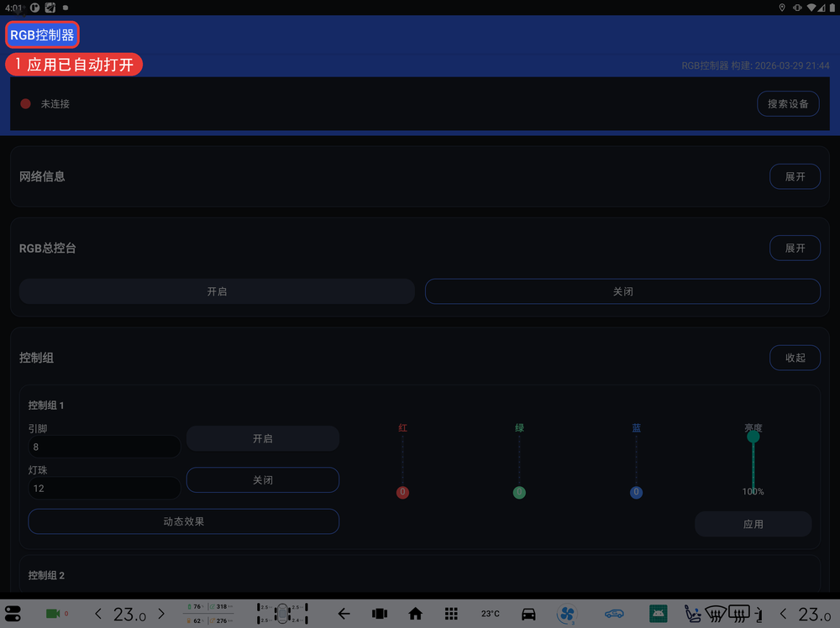
Task: Click the 搜索设备 button
Action: click(788, 104)
